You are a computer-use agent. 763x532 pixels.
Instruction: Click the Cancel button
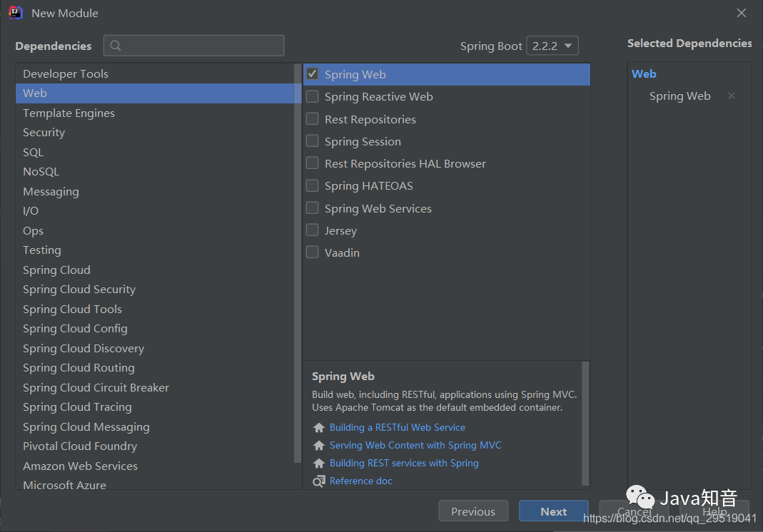[x=634, y=511]
